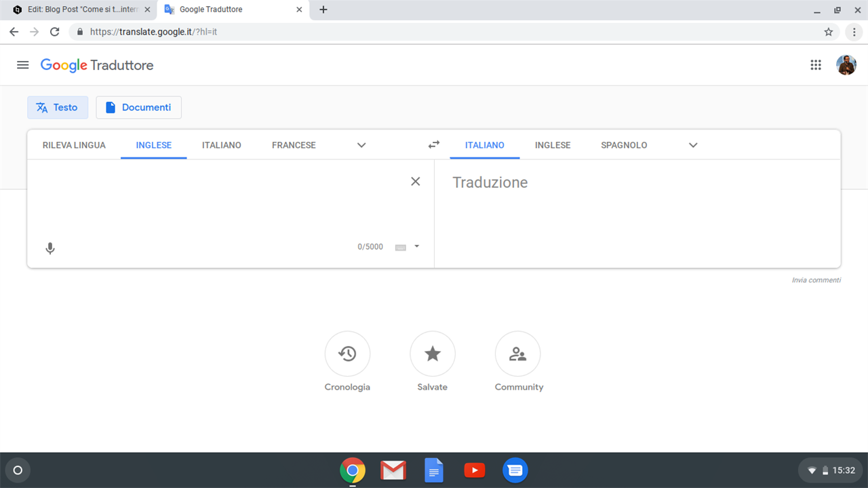This screenshot has height=488, width=868.
Task: Expand the input tools dropdown arrow
Action: [416, 246]
